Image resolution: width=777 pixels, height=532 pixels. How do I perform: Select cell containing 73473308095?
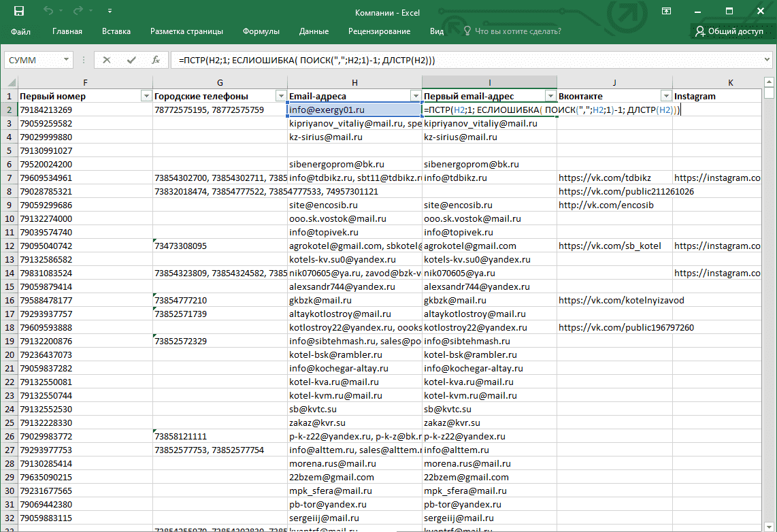tap(220, 246)
